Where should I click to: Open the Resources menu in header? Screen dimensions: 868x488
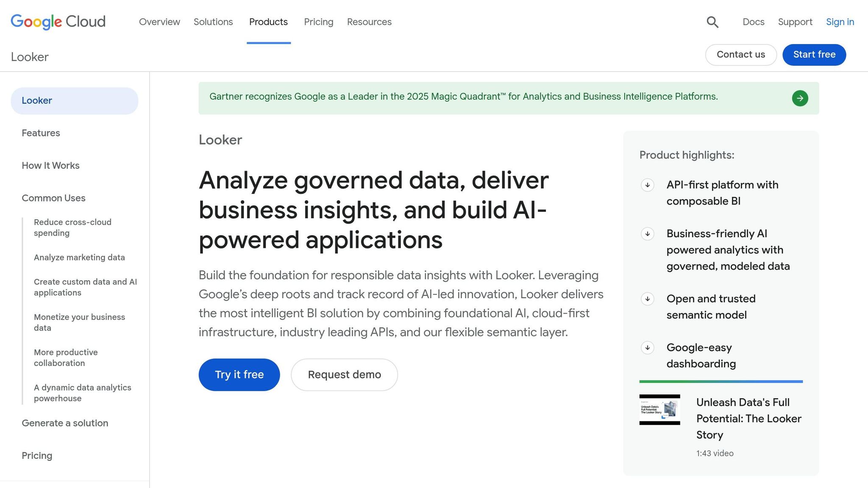point(369,22)
